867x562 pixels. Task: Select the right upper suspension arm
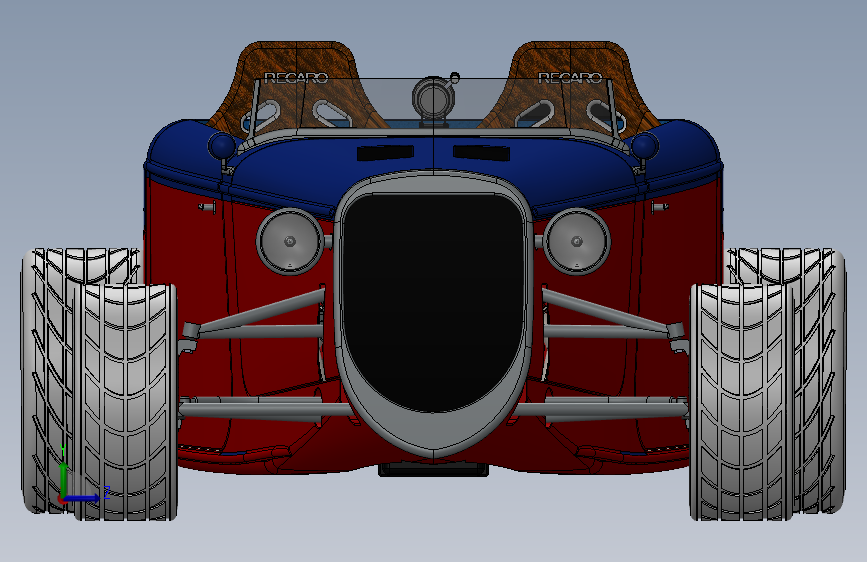point(608,313)
